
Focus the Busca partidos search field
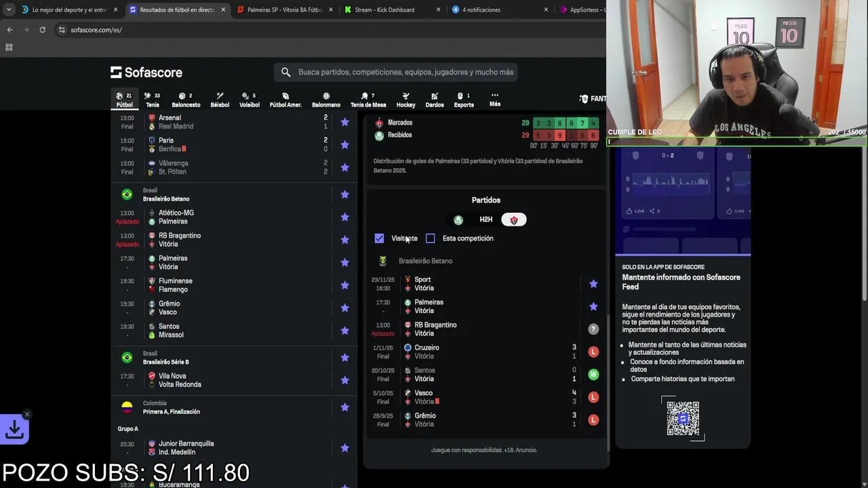coord(396,72)
